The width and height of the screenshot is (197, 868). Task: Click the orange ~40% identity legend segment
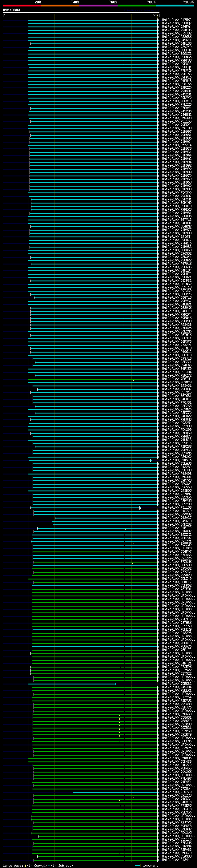coord(60,6)
